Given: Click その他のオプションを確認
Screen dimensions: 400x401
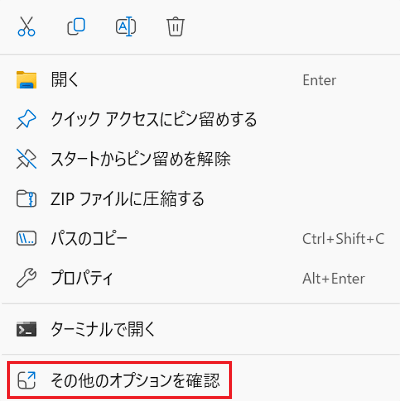Looking at the screenshot, I should [119, 380].
